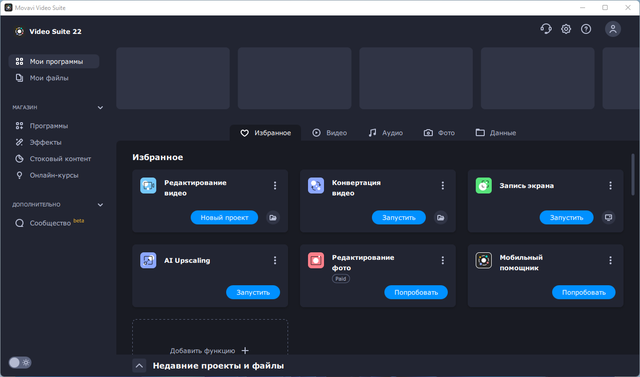This screenshot has width=640, height=377.
Task: Switch to Видео tab
Action: click(329, 133)
